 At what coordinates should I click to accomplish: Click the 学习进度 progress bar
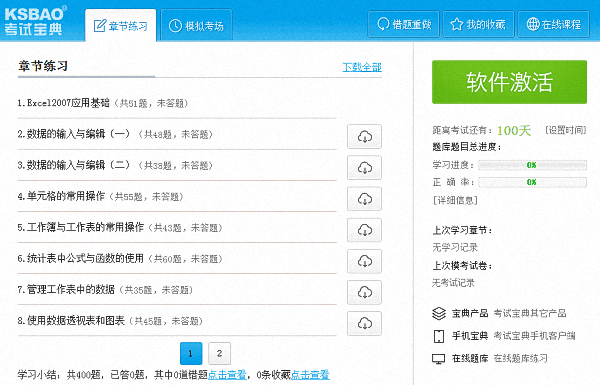point(532,165)
